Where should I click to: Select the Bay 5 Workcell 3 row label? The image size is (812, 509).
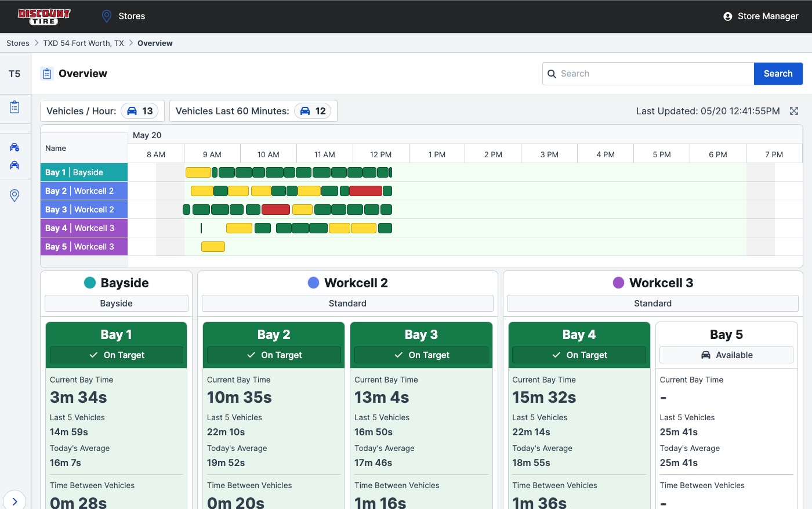pyautogui.click(x=84, y=247)
